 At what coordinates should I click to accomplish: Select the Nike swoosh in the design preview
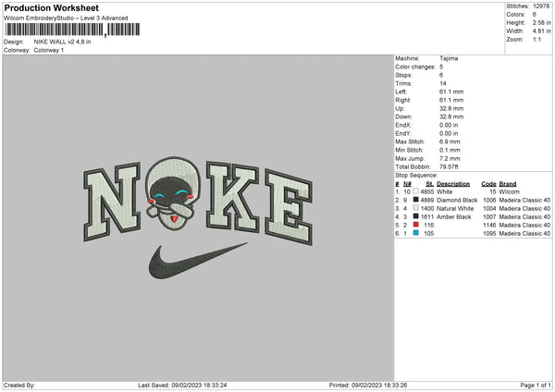(198, 261)
